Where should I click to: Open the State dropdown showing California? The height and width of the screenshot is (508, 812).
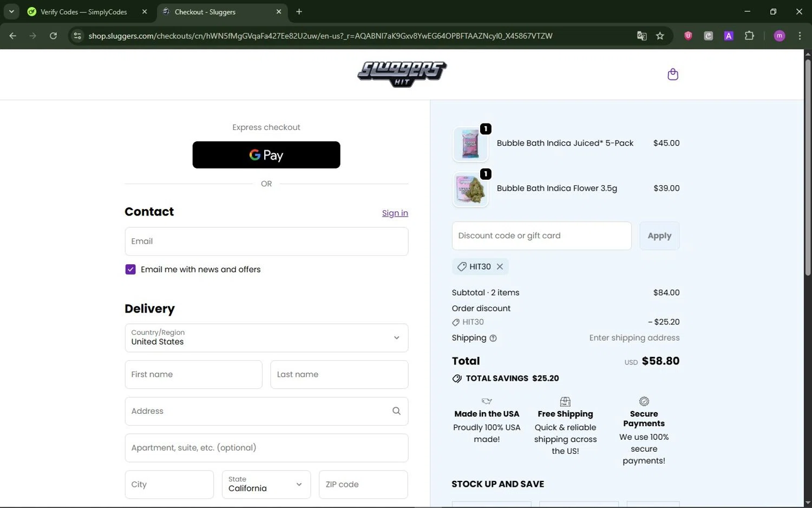(x=266, y=484)
